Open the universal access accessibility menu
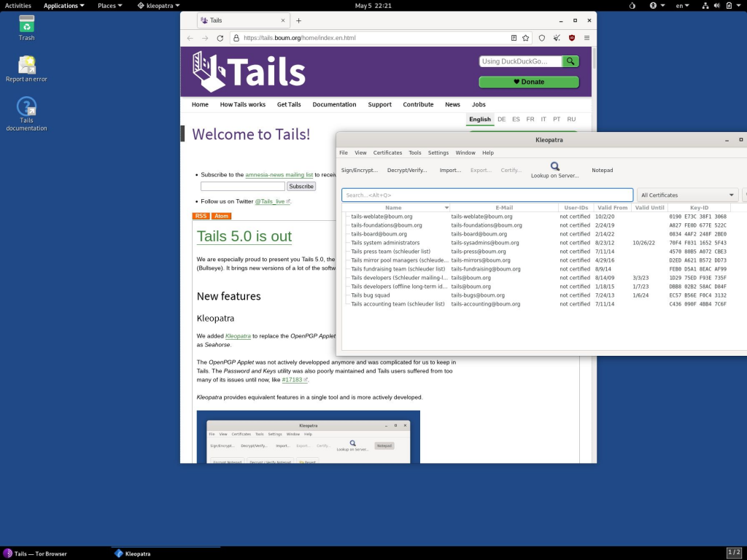Screen dimensions: 747x560 point(654,6)
